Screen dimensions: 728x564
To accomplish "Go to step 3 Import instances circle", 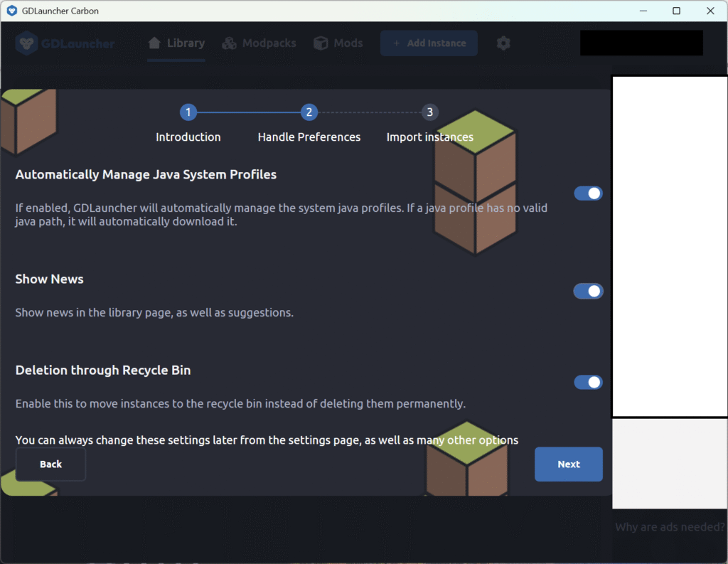I will point(429,112).
